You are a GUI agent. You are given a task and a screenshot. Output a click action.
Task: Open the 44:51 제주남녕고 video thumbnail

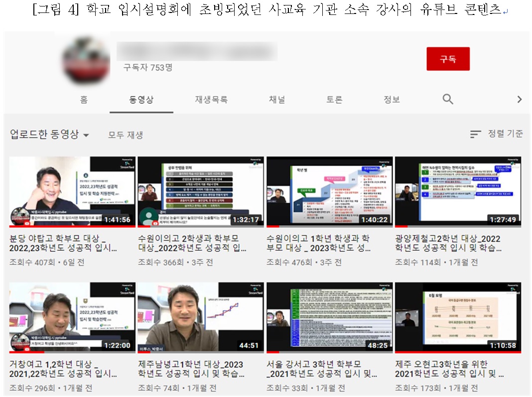pyautogui.click(x=200, y=318)
